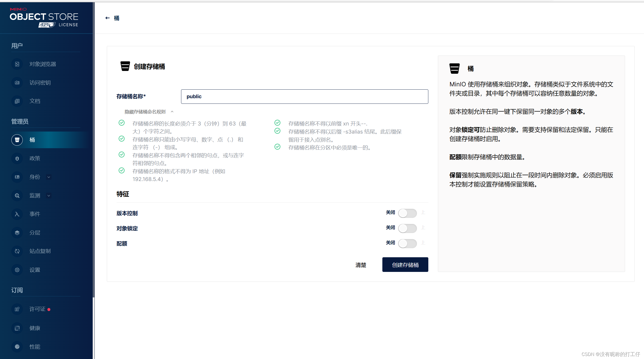Click bucket icon in right help panel
This screenshot has height=359, width=644.
[454, 68]
